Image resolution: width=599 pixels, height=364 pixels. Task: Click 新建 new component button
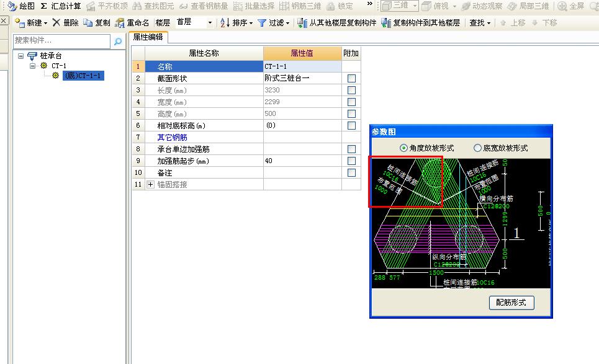pyautogui.click(x=29, y=23)
